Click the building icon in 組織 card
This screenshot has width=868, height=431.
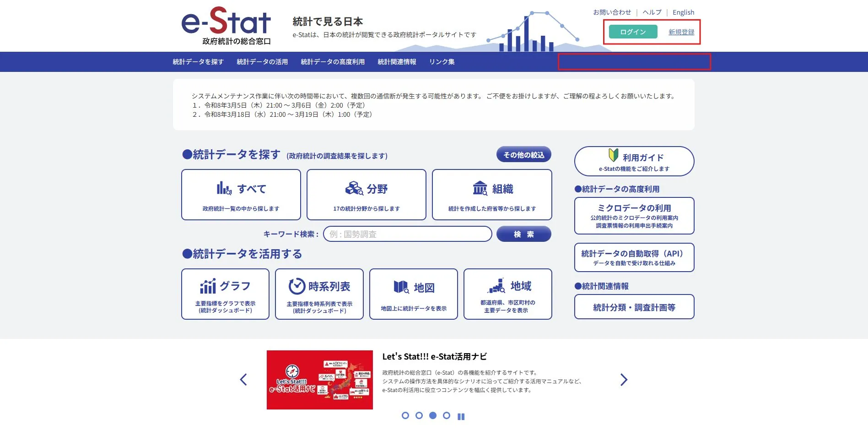point(480,188)
